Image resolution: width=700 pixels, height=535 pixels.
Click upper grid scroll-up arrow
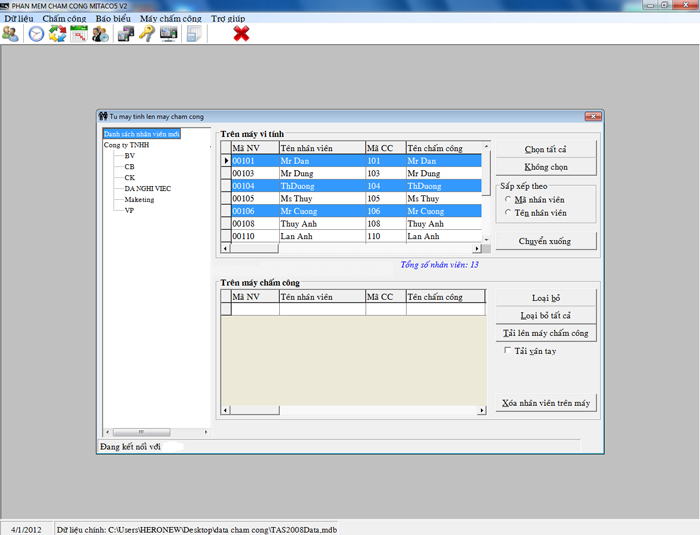click(487, 146)
